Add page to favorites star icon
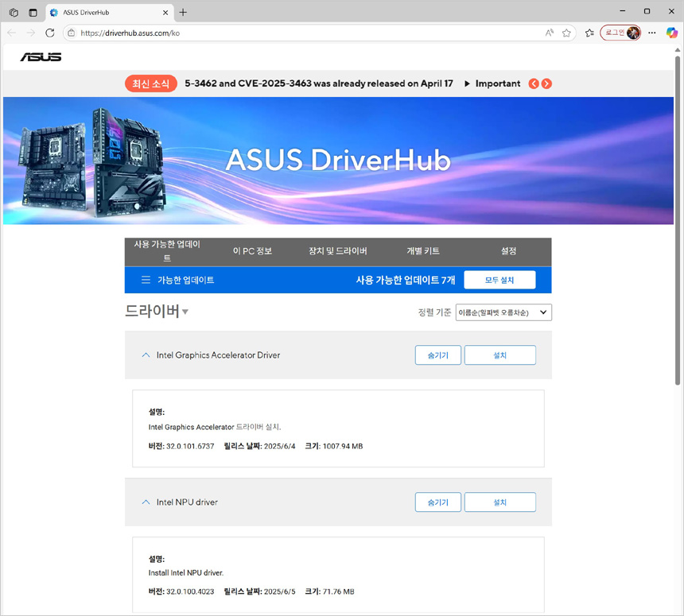Screen dimensions: 684x616 [x=566, y=33]
